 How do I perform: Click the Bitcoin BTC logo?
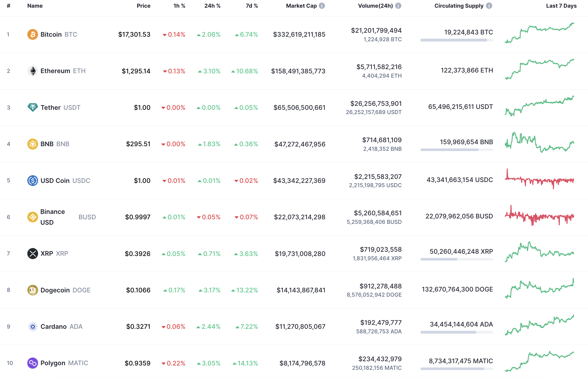pos(33,34)
